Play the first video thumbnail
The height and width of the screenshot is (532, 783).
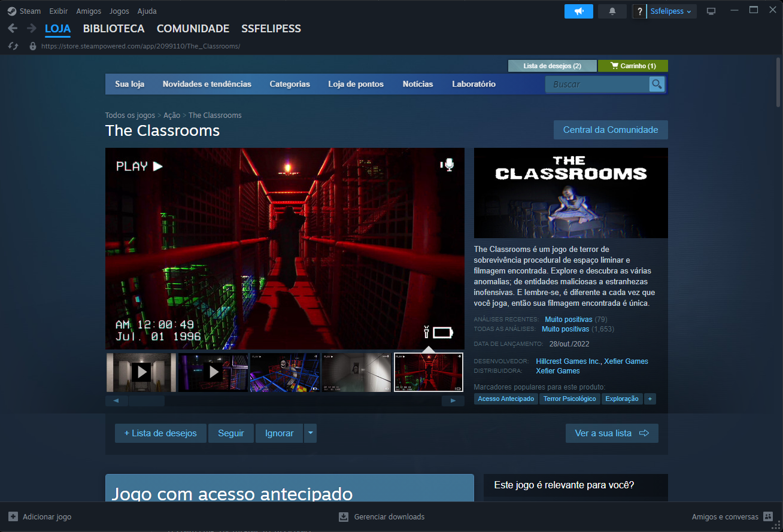click(141, 372)
